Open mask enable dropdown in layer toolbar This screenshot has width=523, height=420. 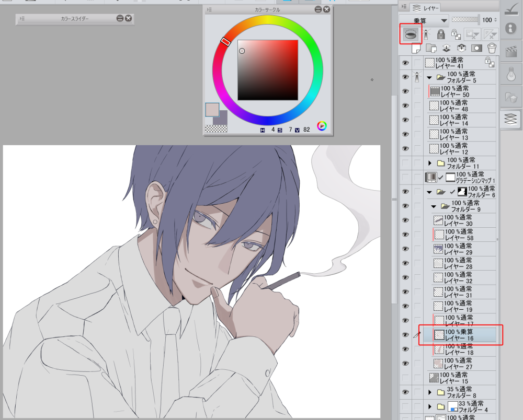[x=472, y=34]
